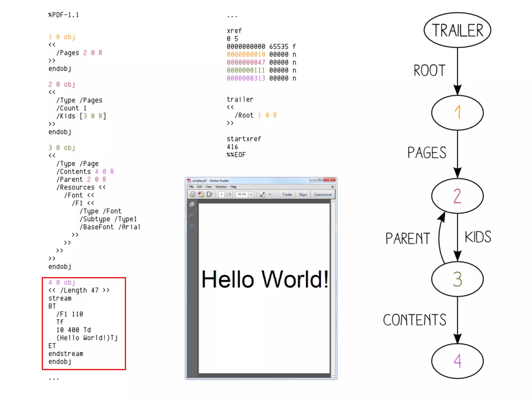
Task: Open the Help menu
Action: point(233,187)
